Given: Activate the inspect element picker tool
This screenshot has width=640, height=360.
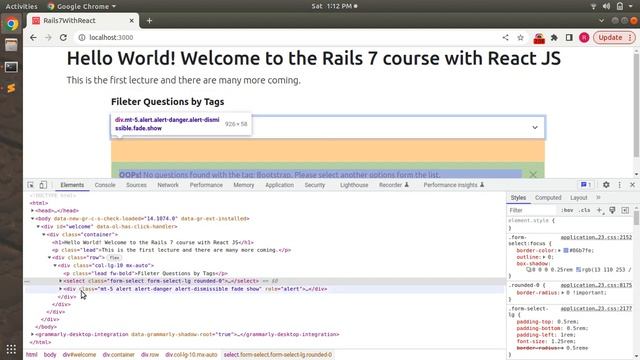Looking at the screenshot, I should [31, 185].
